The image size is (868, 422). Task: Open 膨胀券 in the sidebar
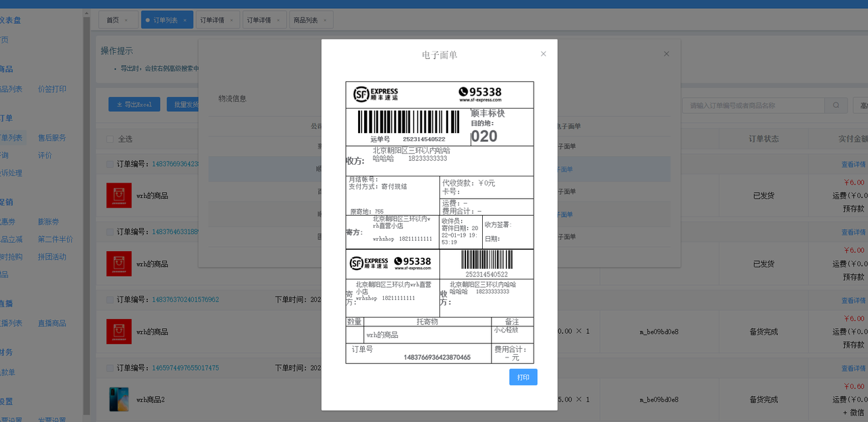click(x=48, y=222)
